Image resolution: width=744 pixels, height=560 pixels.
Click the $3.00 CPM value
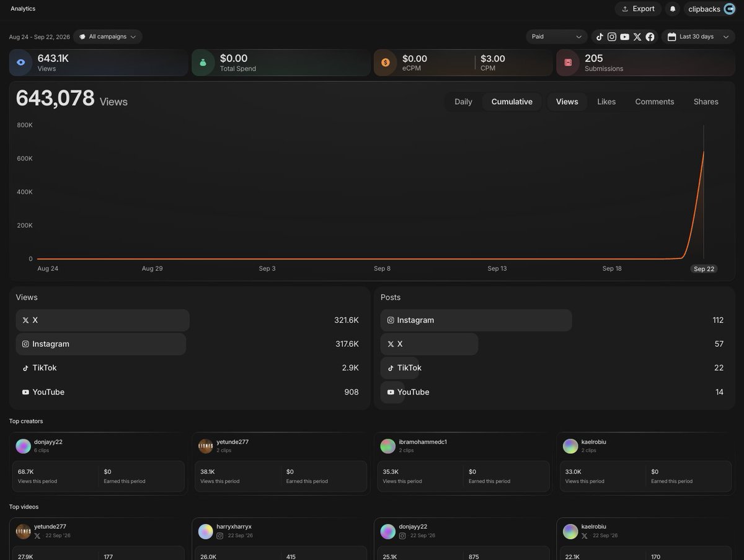coord(493,58)
